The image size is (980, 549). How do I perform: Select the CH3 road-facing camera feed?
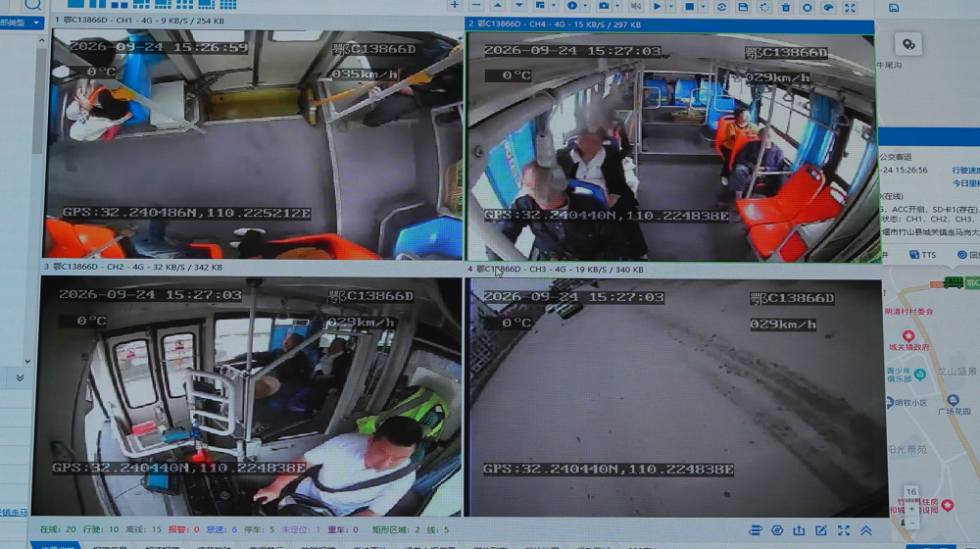(677, 398)
